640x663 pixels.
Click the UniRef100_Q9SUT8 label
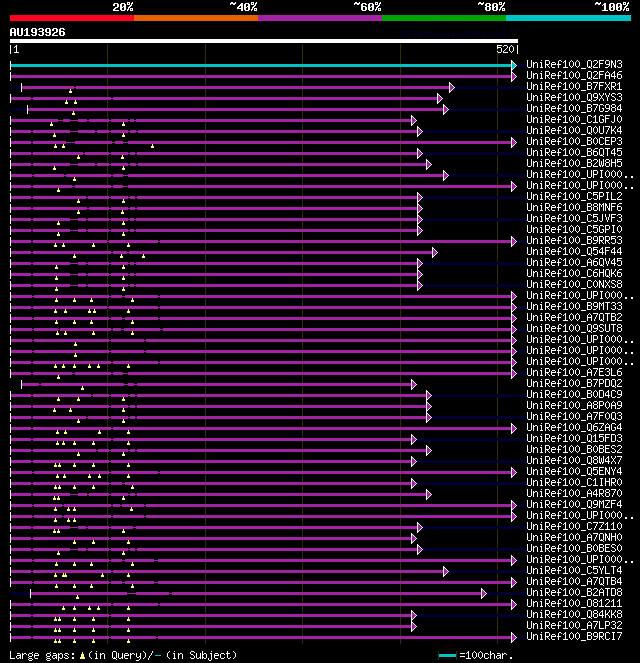574,328
